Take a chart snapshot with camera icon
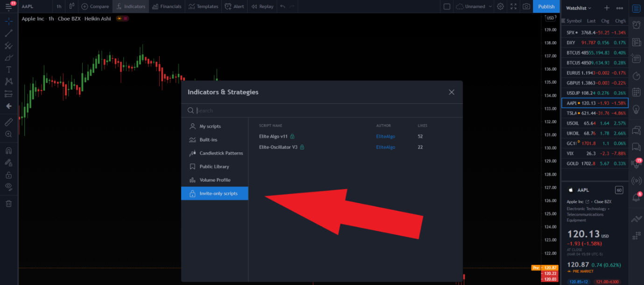644x285 pixels. point(526,7)
